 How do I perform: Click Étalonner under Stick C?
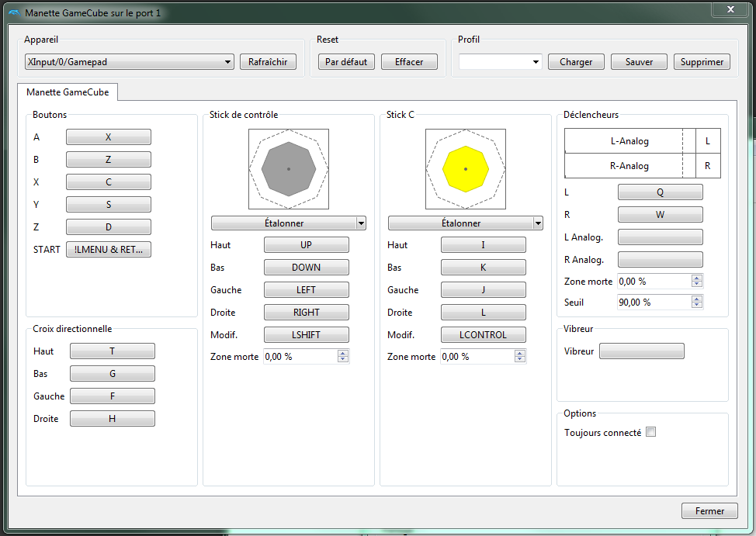point(461,223)
